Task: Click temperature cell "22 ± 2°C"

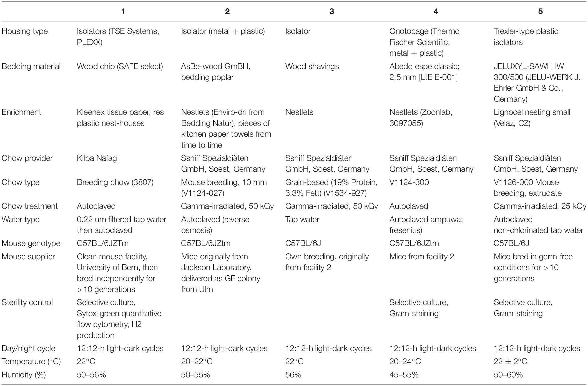Action: coord(511,362)
